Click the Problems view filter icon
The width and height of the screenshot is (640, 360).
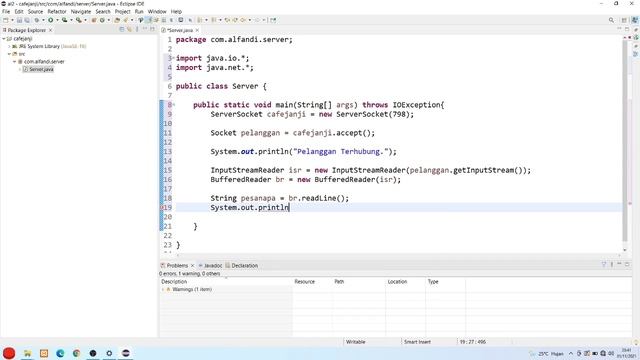[x=604, y=264]
